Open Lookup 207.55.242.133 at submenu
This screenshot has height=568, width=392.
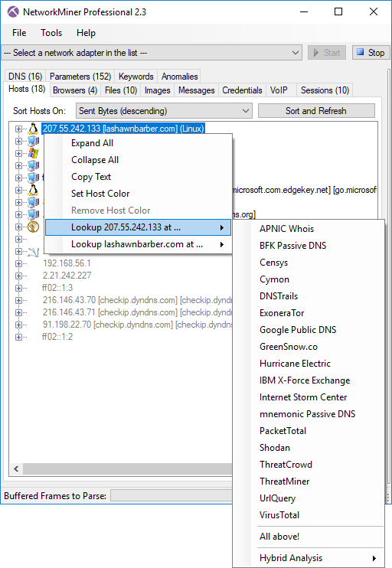[138, 227]
